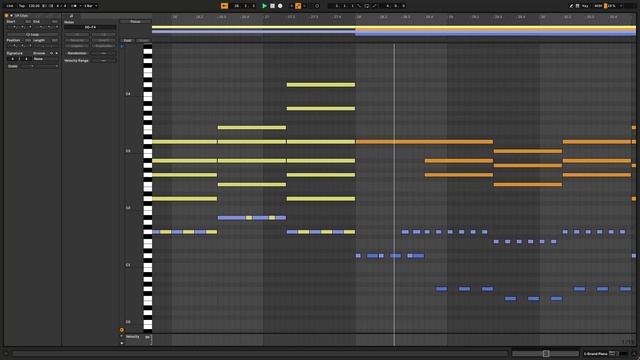Screen dimensions: 640x360
Task: Adjust the zoom slider at bottom right
Action: (546, 353)
